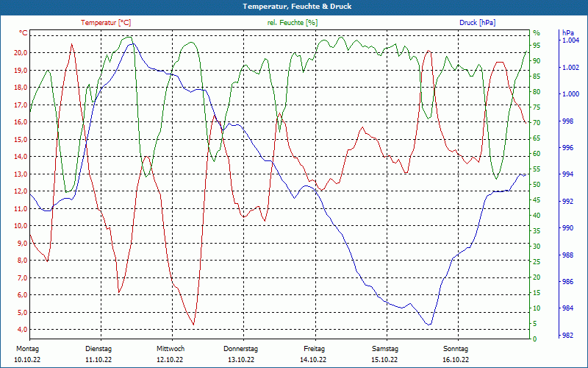Click the 17,0 temperature axis value
588x368 pixels.
21,105
